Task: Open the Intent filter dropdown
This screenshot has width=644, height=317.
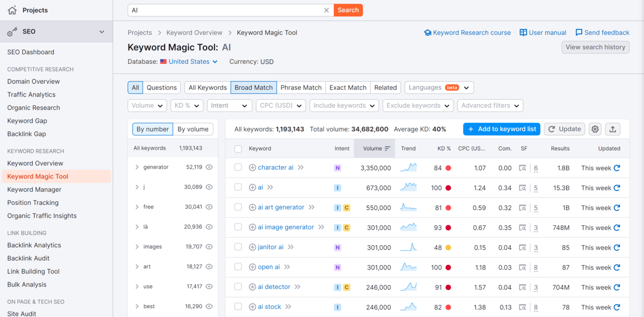Action: point(229,106)
